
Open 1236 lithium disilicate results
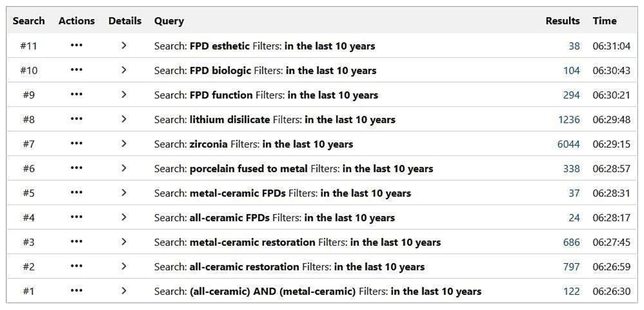click(x=569, y=120)
